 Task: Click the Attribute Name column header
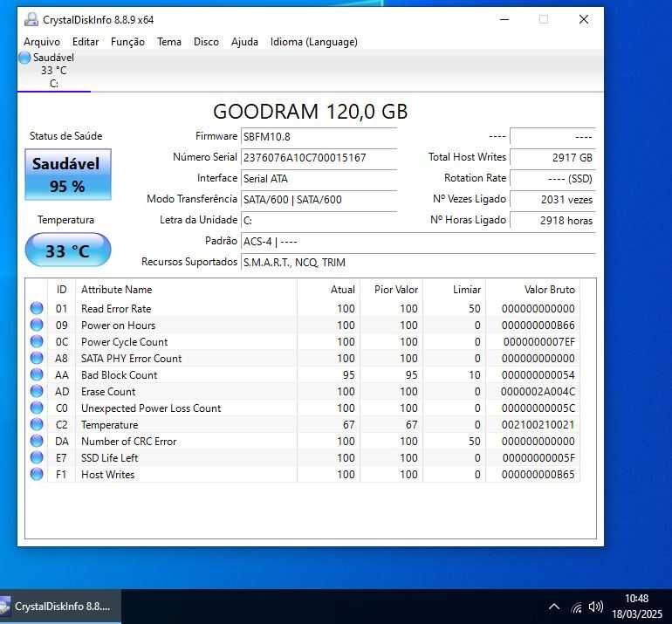pos(186,290)
